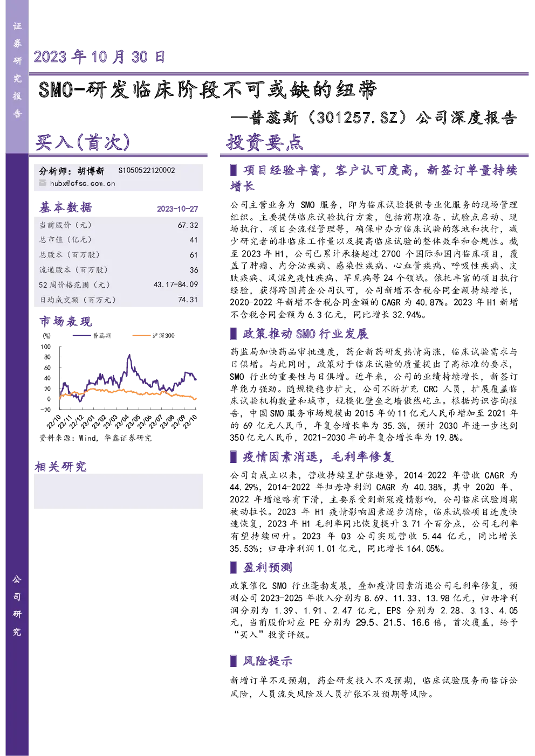
Task: Click the email envelope icon beside hubx@cfsc.com.cn
Action: pyautogui.click(x=43, y=183)
